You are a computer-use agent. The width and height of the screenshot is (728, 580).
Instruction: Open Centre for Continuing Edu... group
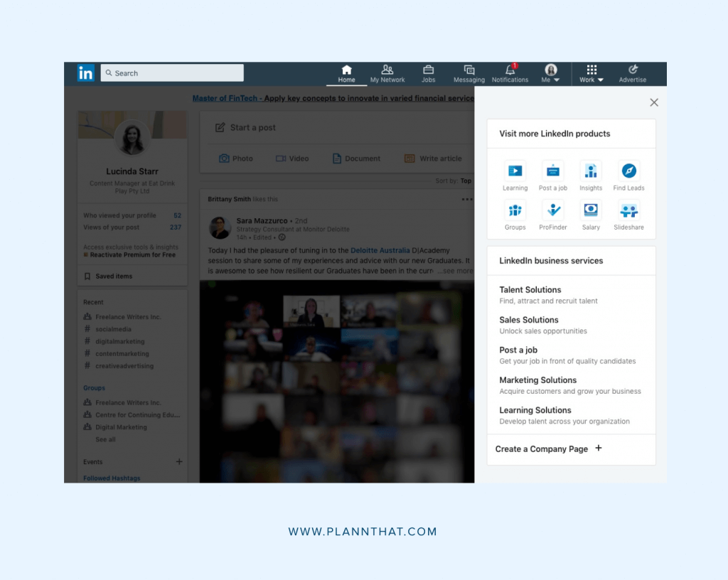[137, 415]
